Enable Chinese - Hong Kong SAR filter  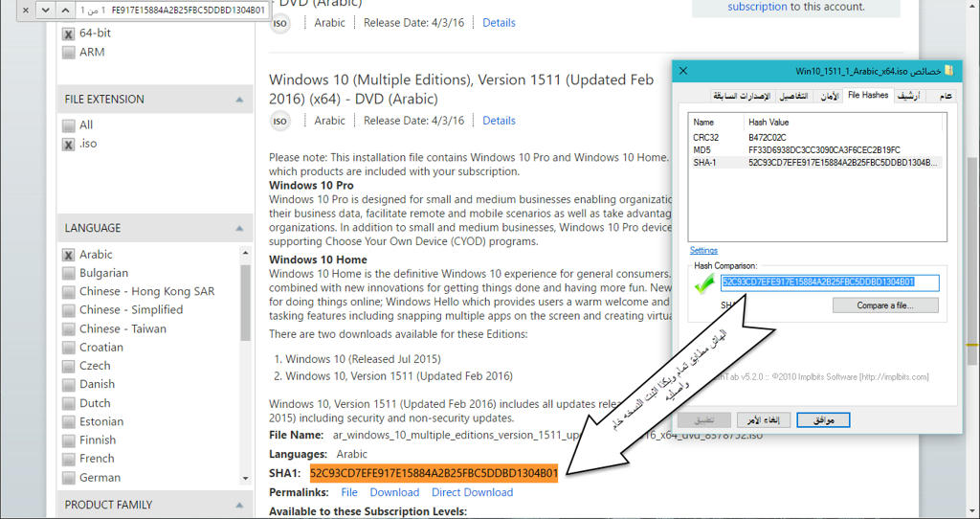[x=69, y=292]
